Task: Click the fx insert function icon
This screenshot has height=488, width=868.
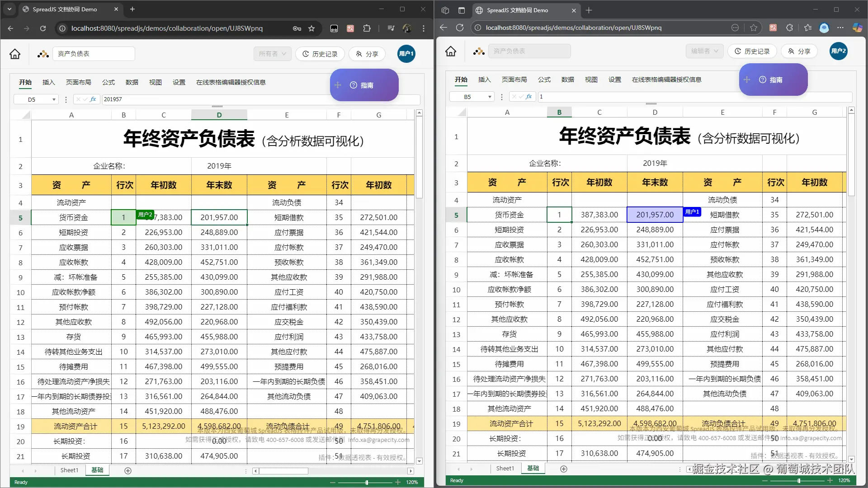Action: 93,99
